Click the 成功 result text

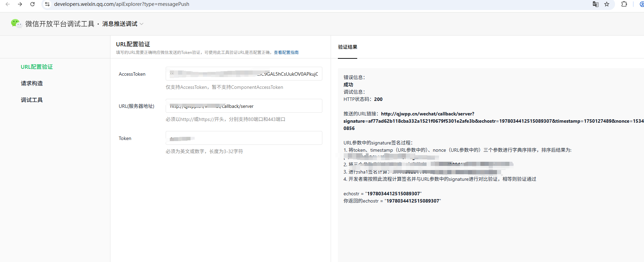click(348, 85)
